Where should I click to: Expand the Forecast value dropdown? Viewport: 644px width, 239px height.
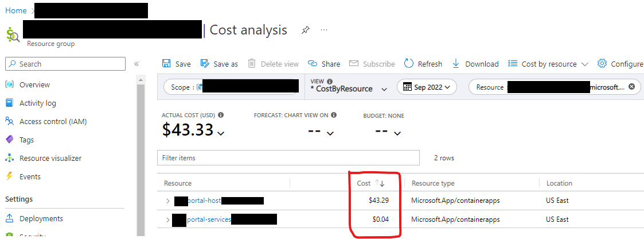click(330, 133)
